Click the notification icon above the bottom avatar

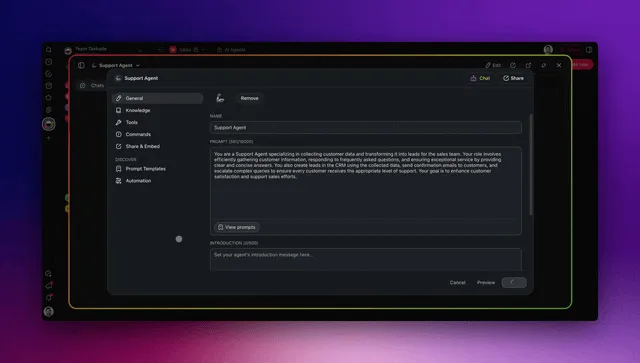pos(49,297)
